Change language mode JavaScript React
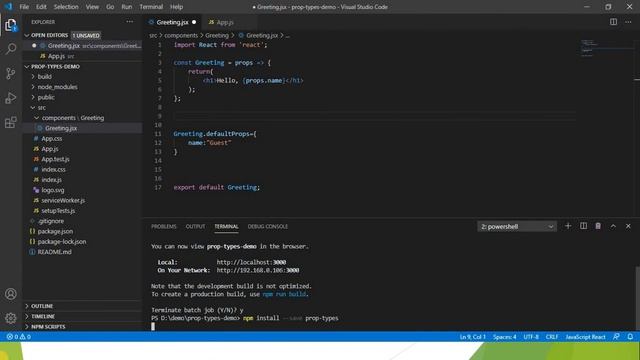Viewport: 640px width, 360px height. (x=585, y=337)
